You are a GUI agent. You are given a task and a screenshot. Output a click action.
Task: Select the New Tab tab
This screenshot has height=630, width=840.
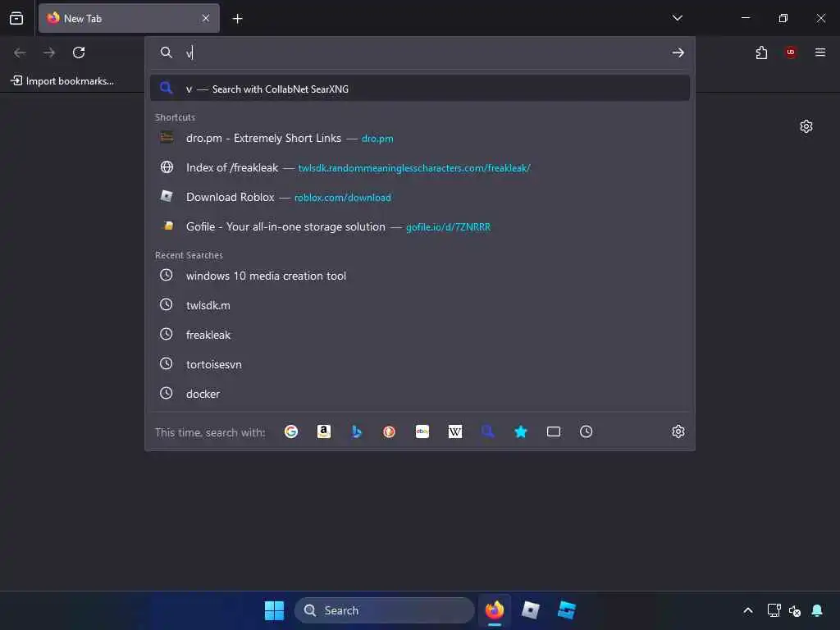click(129, 18)
